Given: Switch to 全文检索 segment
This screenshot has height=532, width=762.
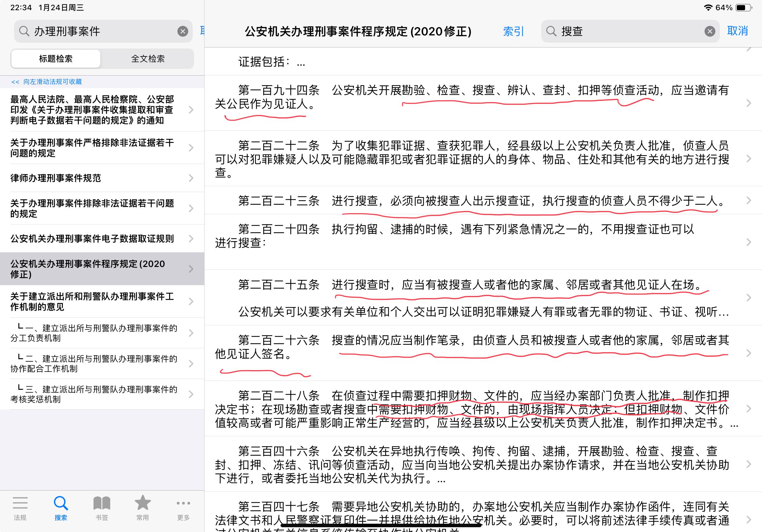Looking at the screenshot, I should [148, 59].
